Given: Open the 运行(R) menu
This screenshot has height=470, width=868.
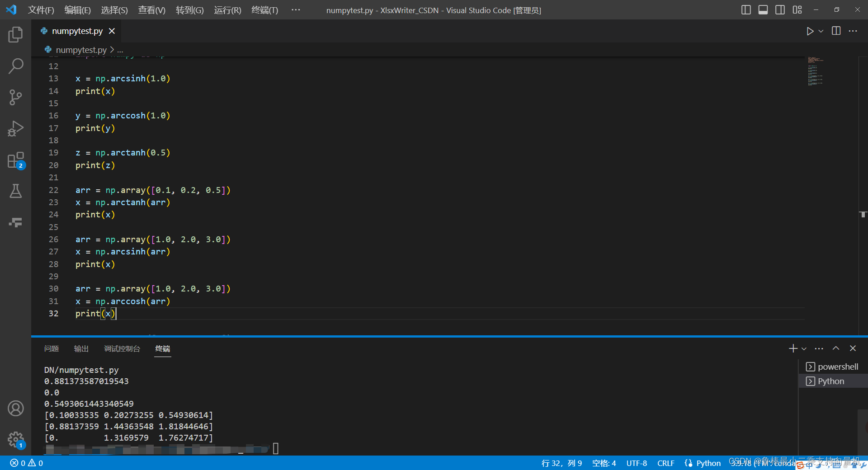Looking at the screenshot, I should tap(227, 10).
